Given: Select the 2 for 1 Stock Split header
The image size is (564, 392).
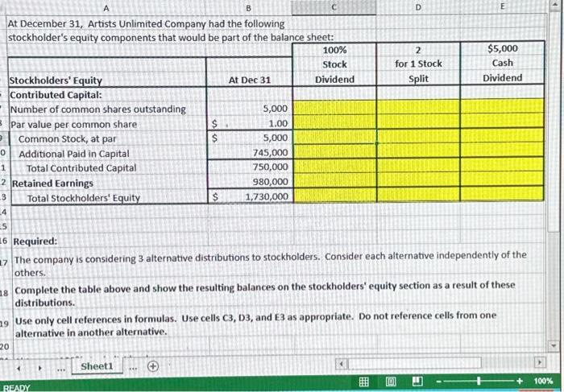Looking at the screenshot, I should click(418, 64).
